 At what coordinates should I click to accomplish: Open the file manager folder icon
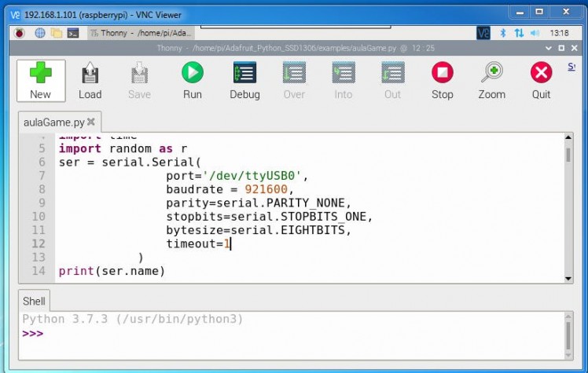[x=57, y=33]
